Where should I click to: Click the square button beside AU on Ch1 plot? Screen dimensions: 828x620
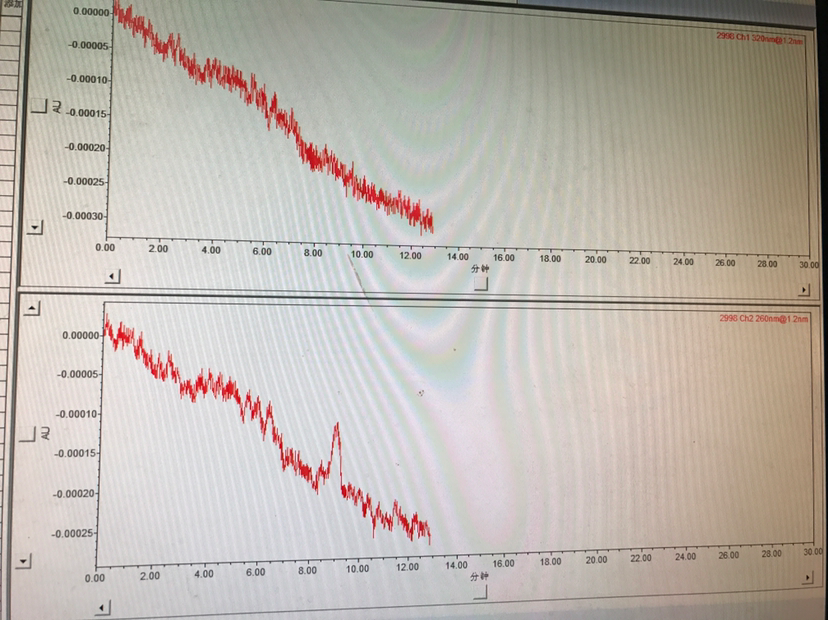pos(40,106)
